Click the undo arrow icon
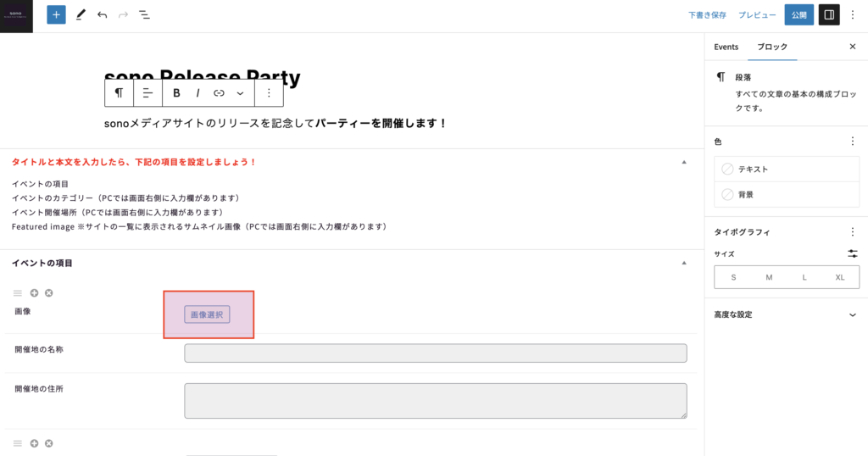The width and height of the screenshot is (868, 456). pyautogui.click(x=102, y=15)
